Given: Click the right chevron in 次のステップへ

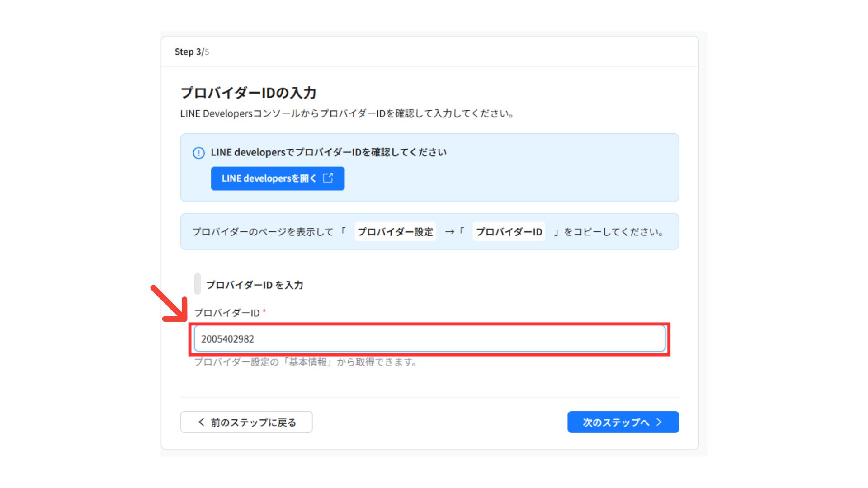Looking at the screenshot, I should point(659,422).
